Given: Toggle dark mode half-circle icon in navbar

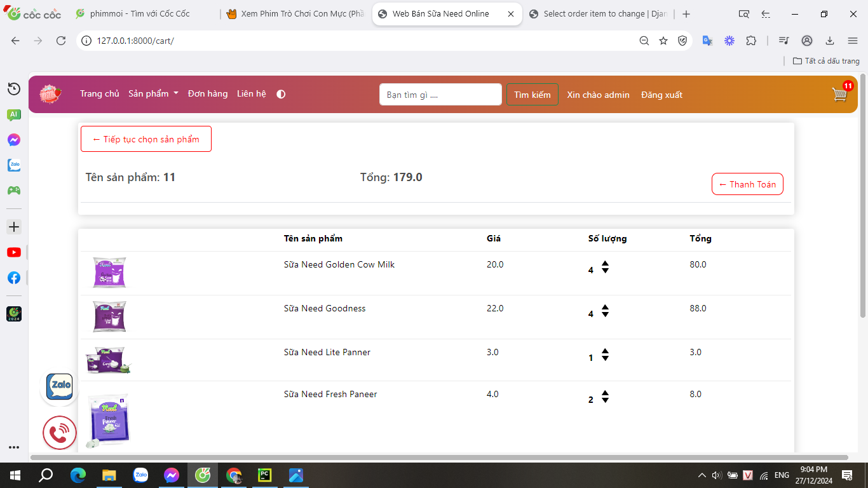Looking at the screenshot, I should pos(281,94).
